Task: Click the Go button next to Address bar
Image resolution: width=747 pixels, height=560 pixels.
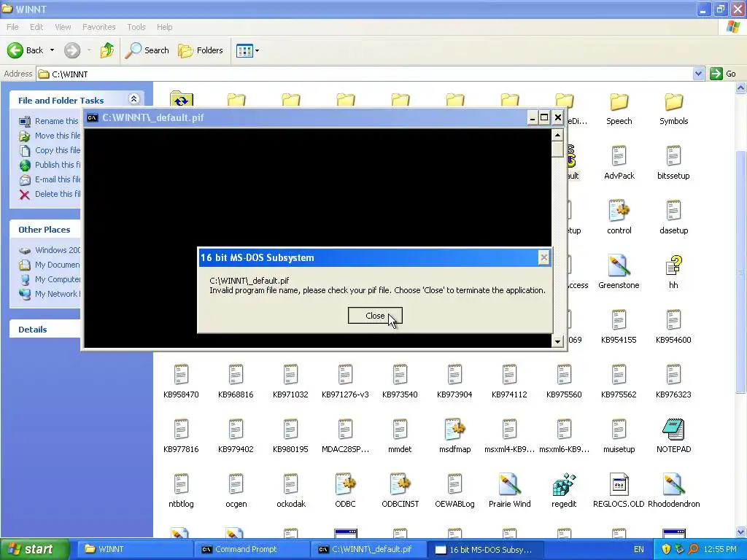Action: click(723, 74)
